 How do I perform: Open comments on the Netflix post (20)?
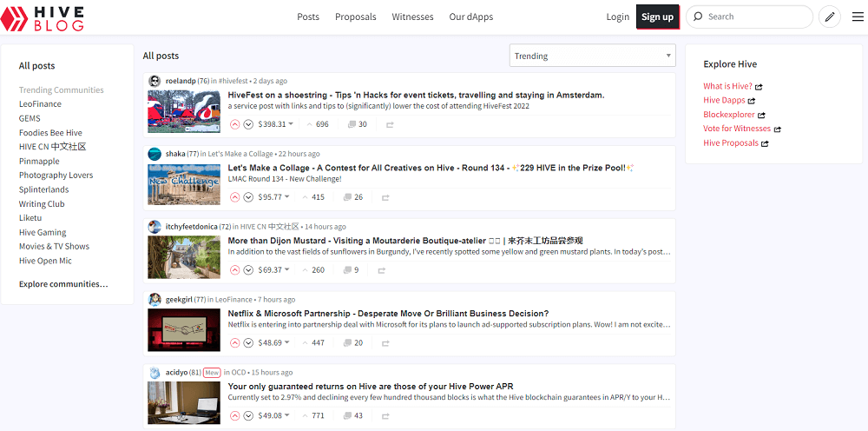pos(353,342)
